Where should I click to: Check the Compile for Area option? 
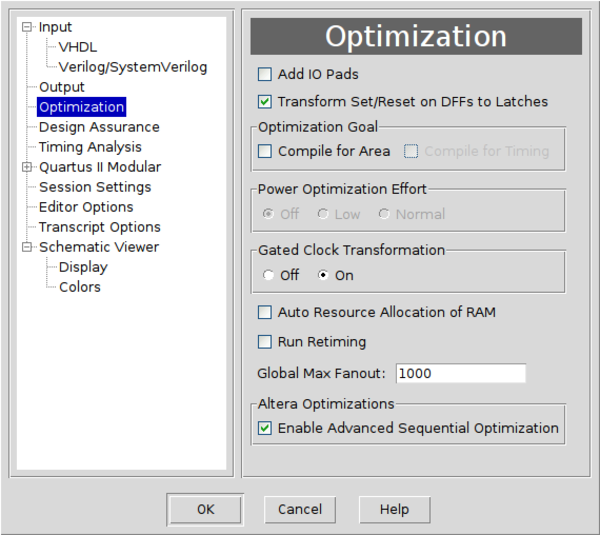tap(265, 152)
